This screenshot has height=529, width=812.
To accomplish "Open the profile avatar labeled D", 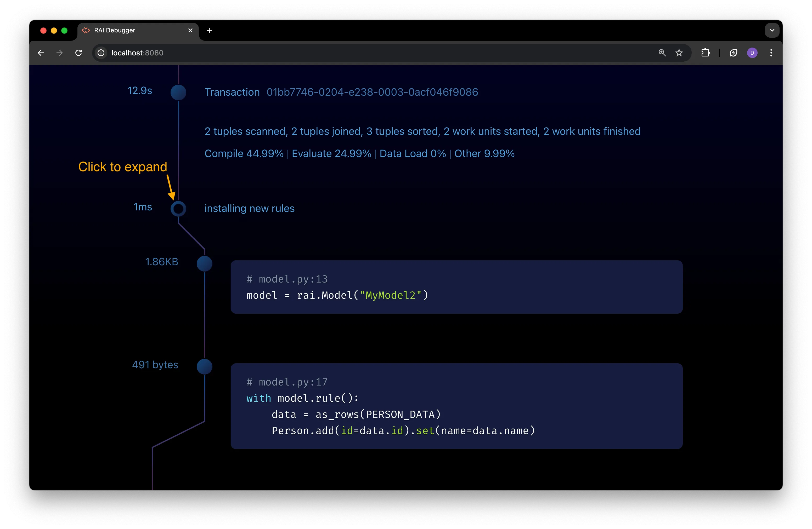I will [752, 53].
